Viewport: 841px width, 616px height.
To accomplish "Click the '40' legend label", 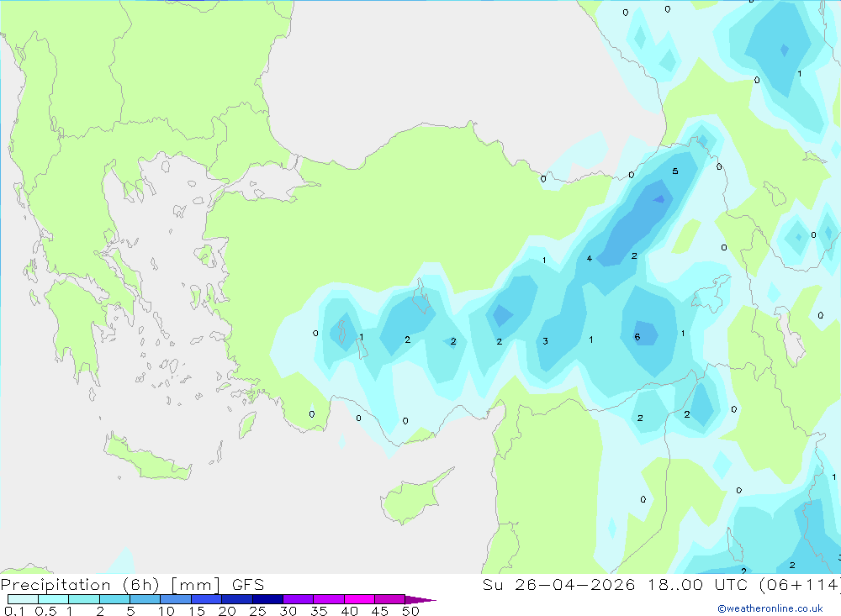I will [349, 611].
